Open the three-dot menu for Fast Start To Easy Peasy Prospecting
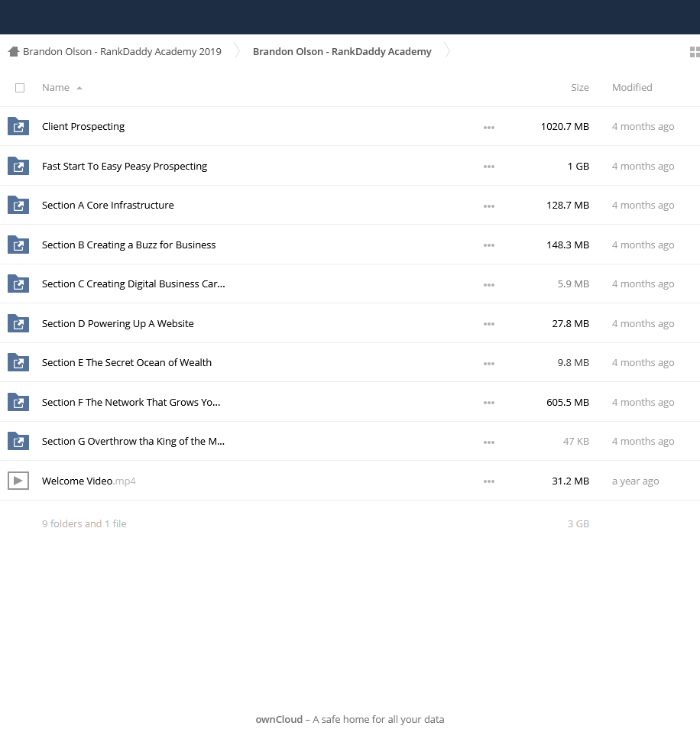 489,167
